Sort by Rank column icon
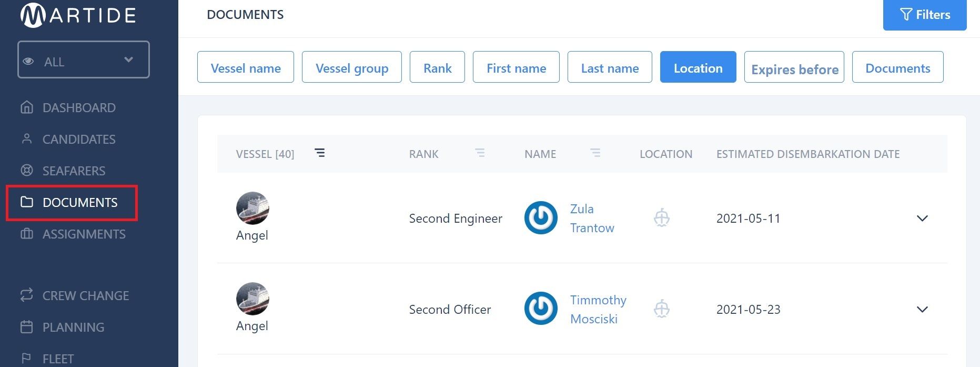The width and height of the screenshot is (980, 367). coord(480,153)
